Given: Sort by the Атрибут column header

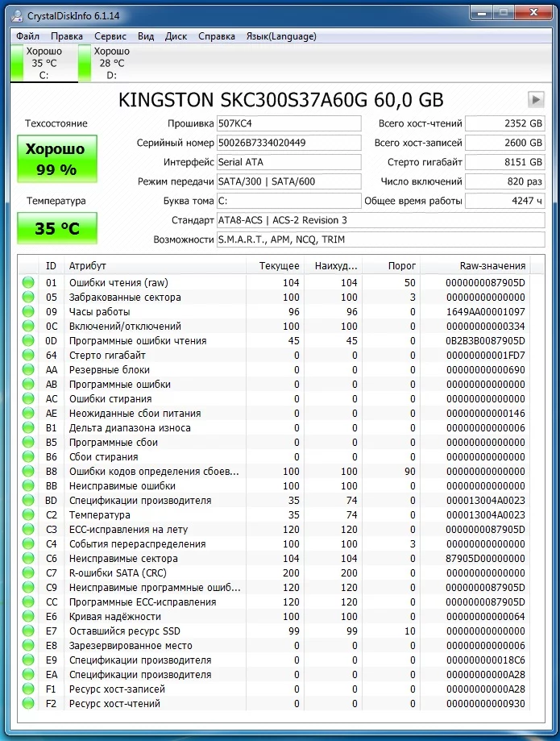Looking at the screenshot, I should [x=155, y=266].
